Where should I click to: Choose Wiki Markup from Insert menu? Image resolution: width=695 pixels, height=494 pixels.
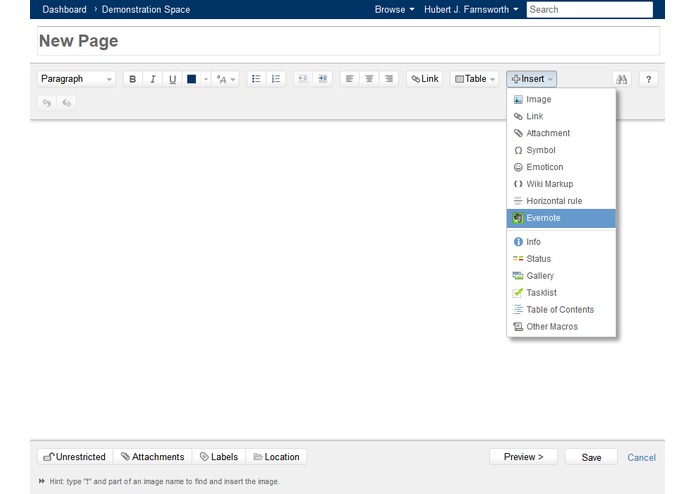[561, 184]
